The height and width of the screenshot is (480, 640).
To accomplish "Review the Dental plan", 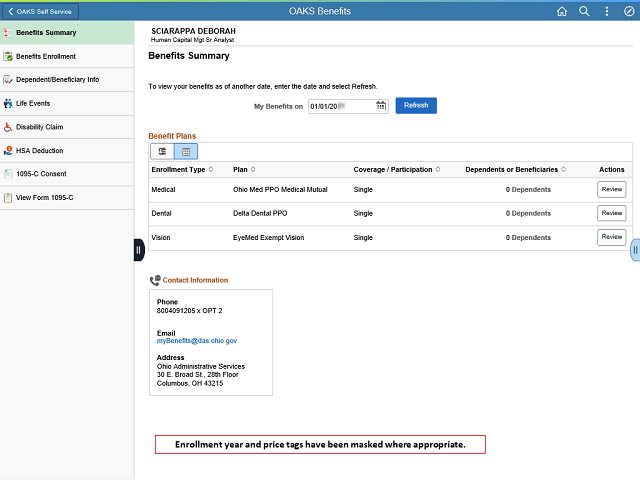I will click(611, 213).
